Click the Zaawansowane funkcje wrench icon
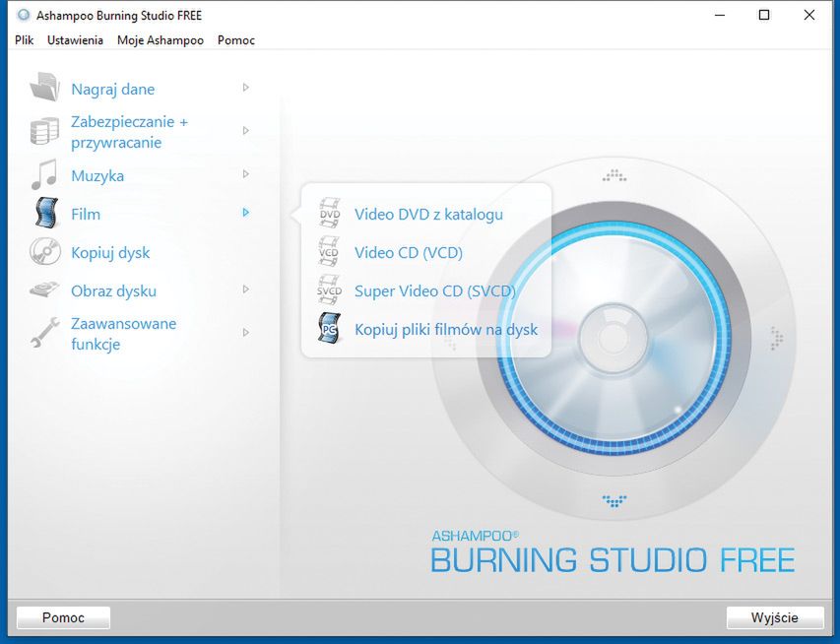Screen dimensions: 840x644 44,333
